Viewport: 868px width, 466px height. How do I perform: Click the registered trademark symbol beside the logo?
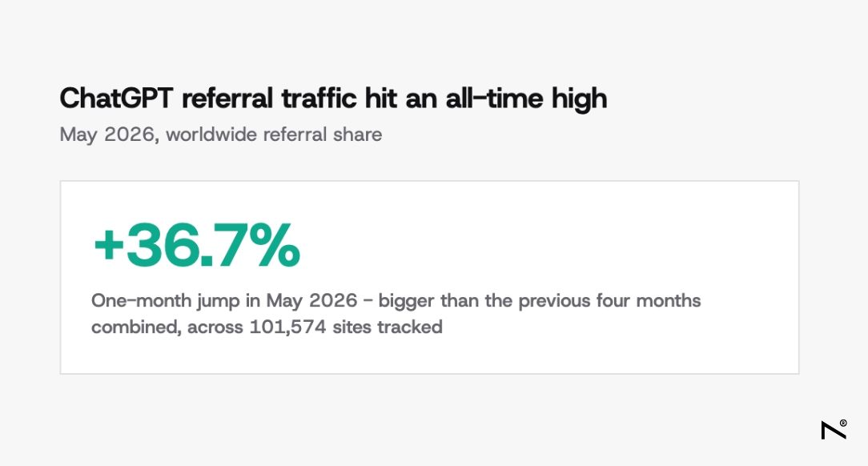coord(843,423)
